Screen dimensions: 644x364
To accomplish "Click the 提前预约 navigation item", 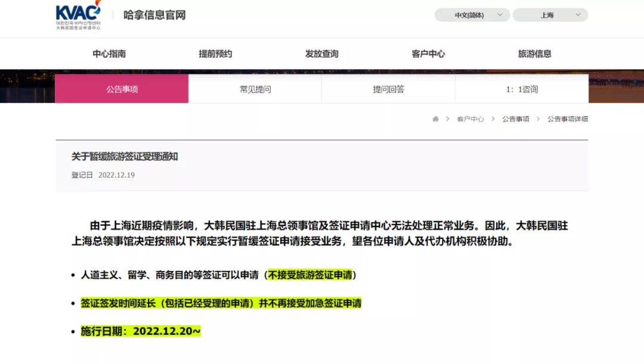I will click(x=215, y=53).
